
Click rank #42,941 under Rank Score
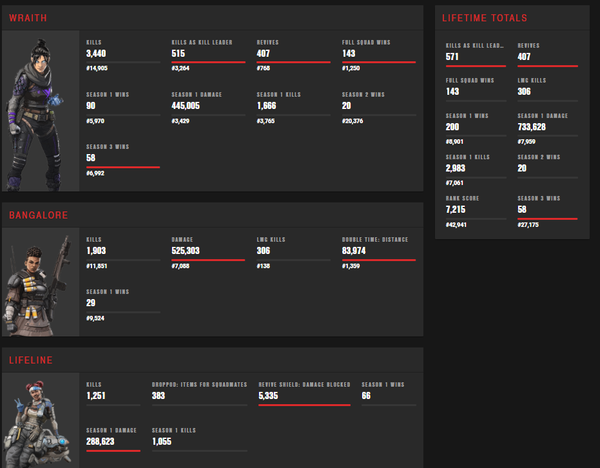pyautogui.click(x=456, y=225)
